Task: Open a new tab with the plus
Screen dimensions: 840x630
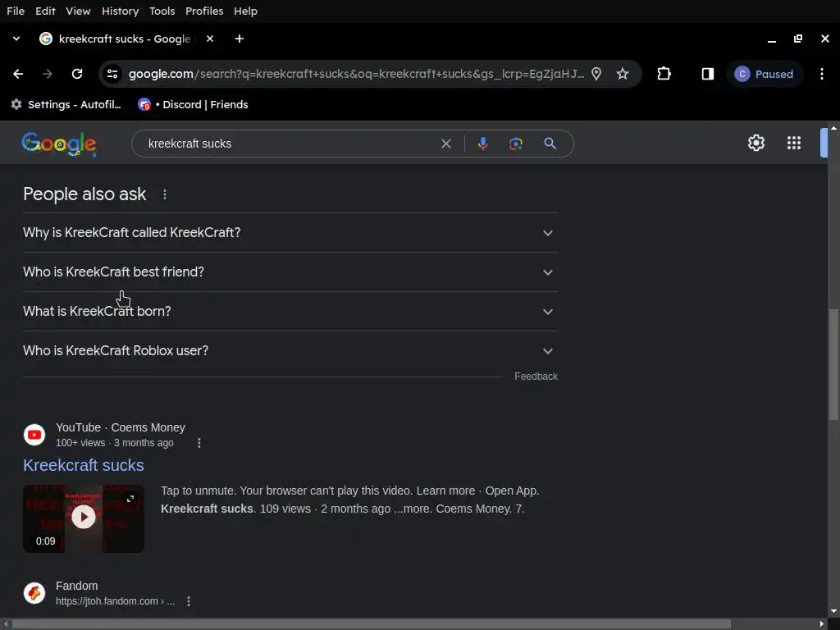Action: click(240, 39)
